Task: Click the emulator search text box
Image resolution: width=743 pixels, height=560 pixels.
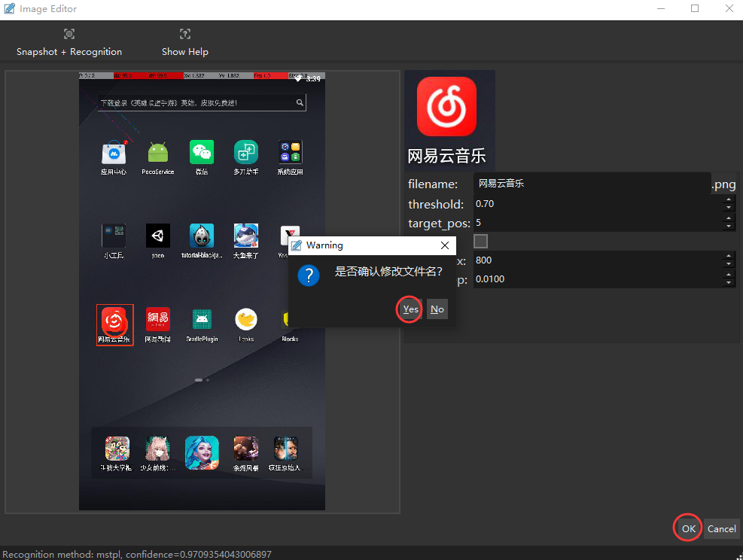Action: click(202, 103)
